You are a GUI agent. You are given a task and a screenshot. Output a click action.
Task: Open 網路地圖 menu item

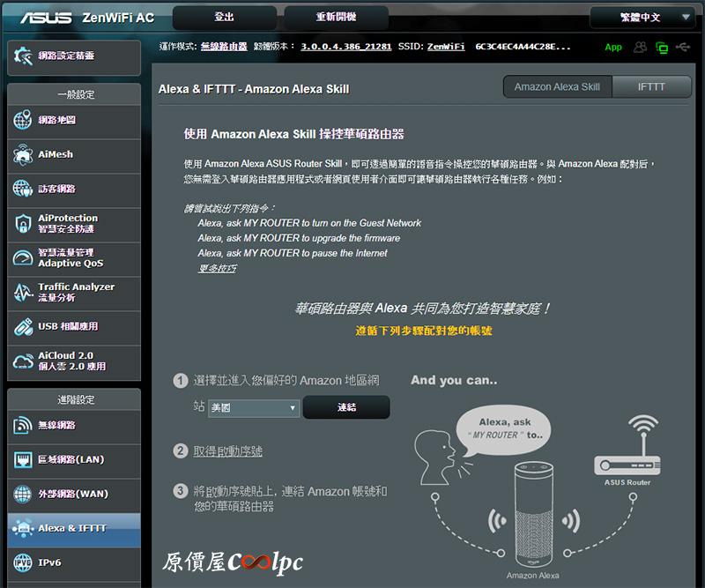click(74, 121)
